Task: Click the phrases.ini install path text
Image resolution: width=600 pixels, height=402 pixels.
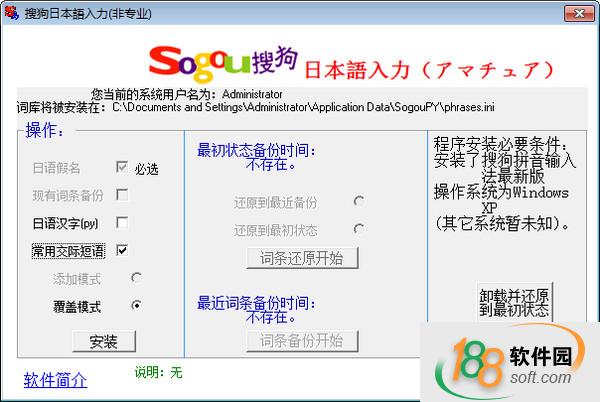Action: tap(303, 107)
